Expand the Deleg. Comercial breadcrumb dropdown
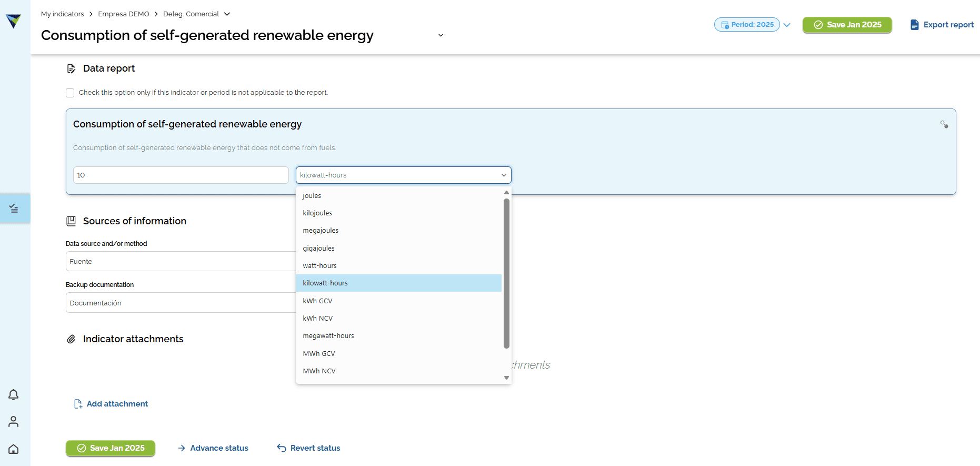Viewport: 980px width, 466px height. [x=227, y=14]
